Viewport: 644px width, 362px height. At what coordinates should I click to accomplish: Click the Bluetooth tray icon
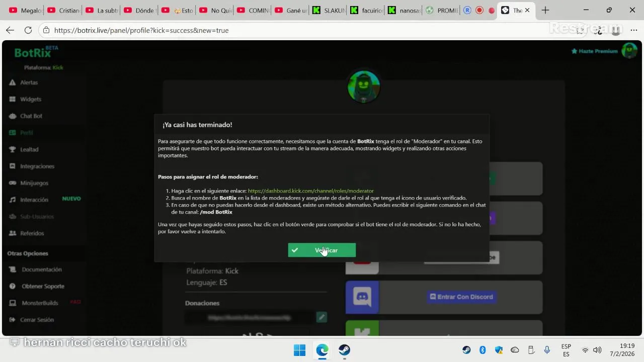(x=482, y=350)
